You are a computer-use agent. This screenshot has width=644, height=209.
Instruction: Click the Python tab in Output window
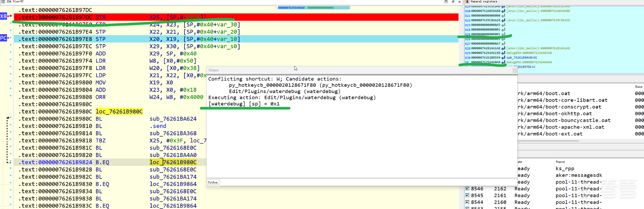coord(213,183)
